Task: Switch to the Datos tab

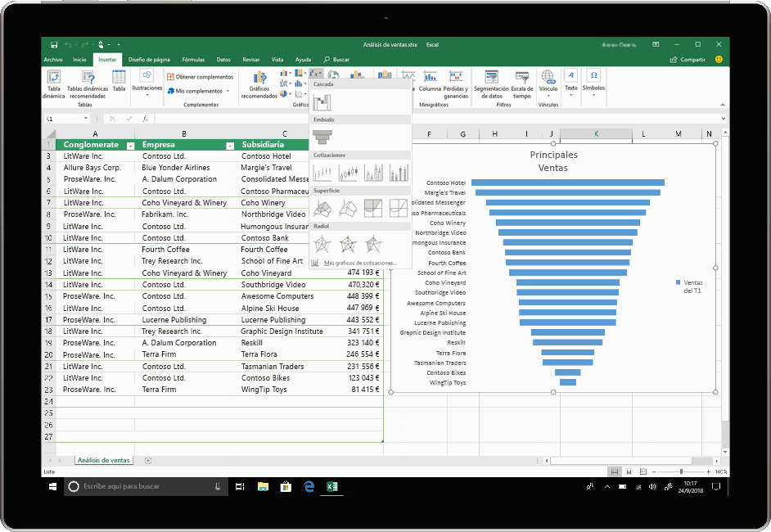Action: click(x=223, y=60)
